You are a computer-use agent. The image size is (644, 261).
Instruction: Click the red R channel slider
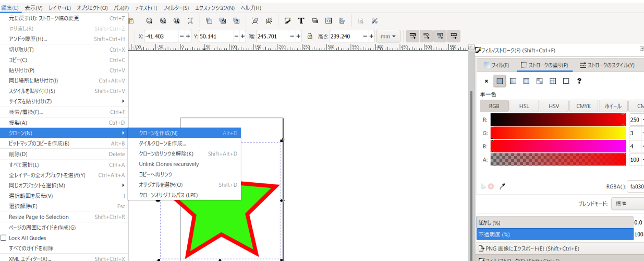point(558,120)
